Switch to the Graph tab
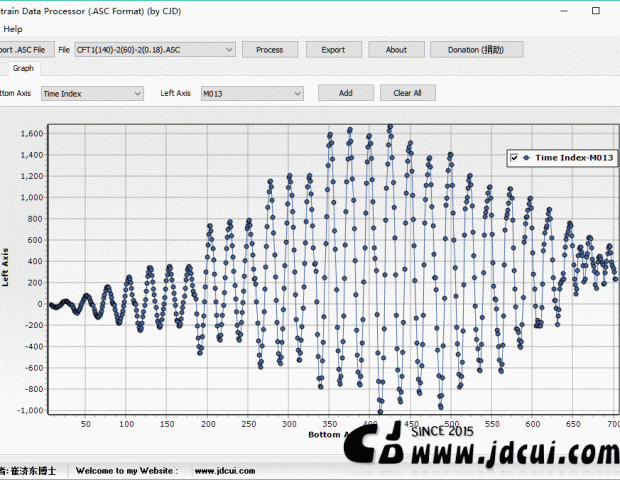 [x=24, y=69]
